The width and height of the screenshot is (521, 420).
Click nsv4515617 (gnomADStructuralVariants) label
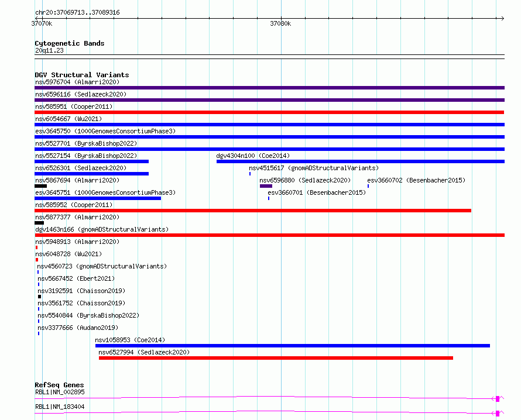[314, 168]
